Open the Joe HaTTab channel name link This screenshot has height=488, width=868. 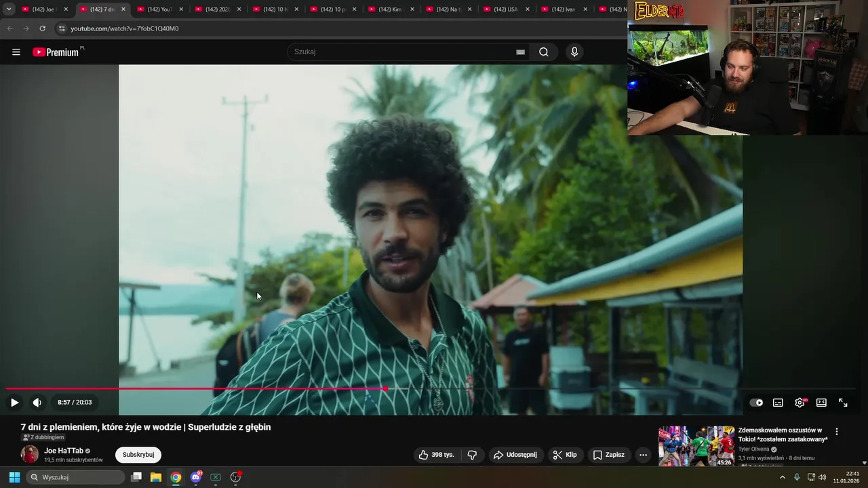point(64,451)
